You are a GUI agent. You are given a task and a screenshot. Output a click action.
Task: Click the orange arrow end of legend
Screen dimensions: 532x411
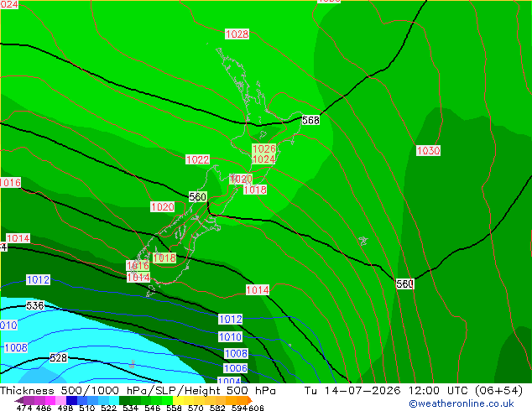coord(250,400)
